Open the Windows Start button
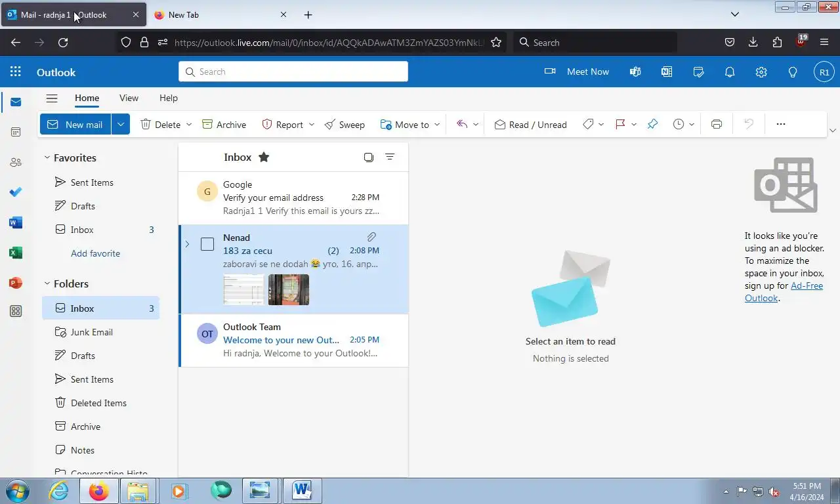 (x=16, y=490)
